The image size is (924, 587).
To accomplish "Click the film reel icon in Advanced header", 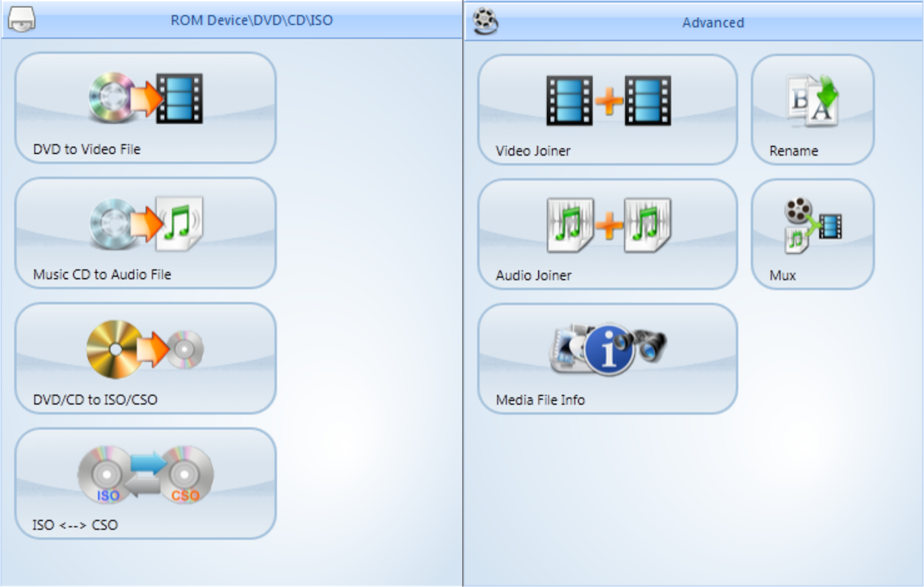I will pyautogui.click(x=486, y=22).
